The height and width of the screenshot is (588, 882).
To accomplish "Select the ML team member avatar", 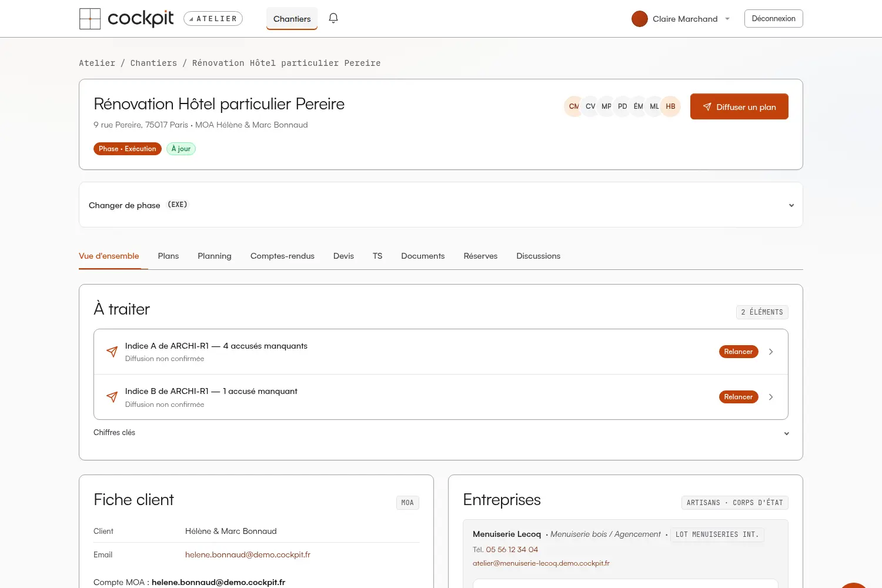I will (654, 106).
